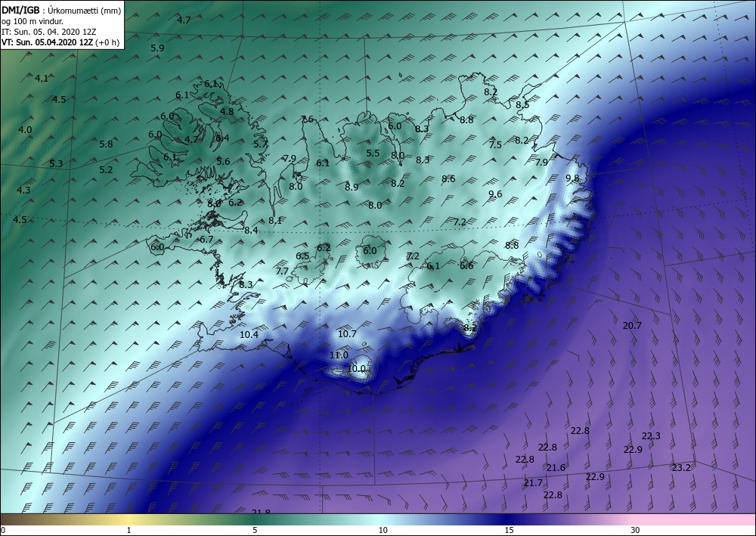Click the '15' tick on the colour scale

pos(509,530)
